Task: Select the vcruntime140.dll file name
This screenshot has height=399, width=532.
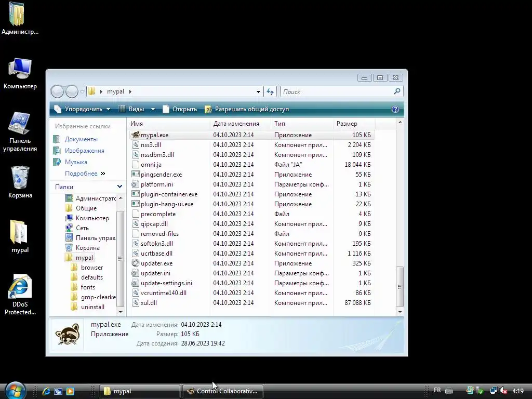Action: [164, 293]
